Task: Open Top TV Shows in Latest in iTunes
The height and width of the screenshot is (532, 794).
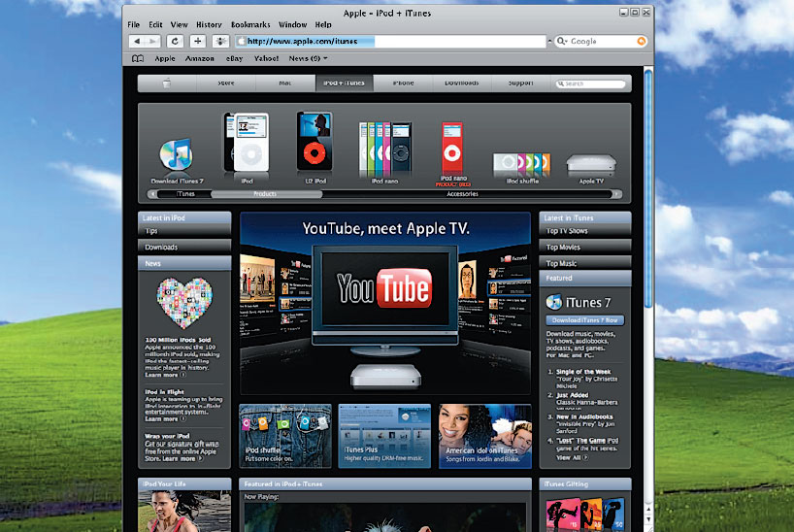Action: [585, 231]
